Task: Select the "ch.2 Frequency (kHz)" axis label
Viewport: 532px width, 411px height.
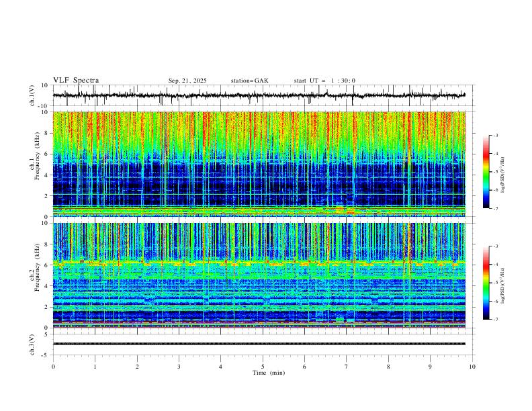Action: tap(34, 267)
